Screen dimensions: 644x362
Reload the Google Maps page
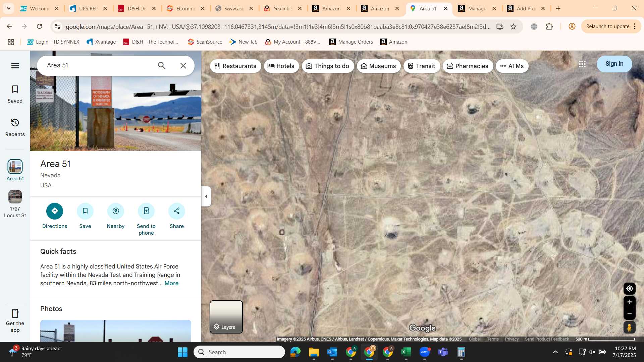click(39, 26)
